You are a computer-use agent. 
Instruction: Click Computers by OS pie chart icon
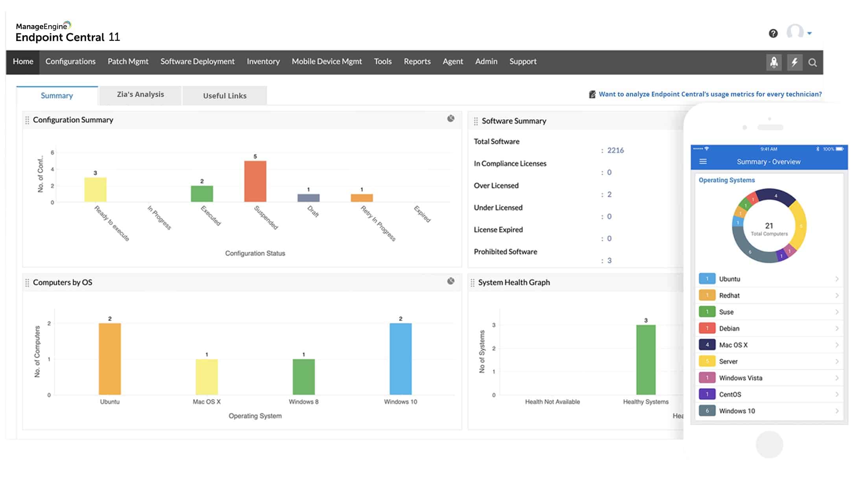click(451, 281)
